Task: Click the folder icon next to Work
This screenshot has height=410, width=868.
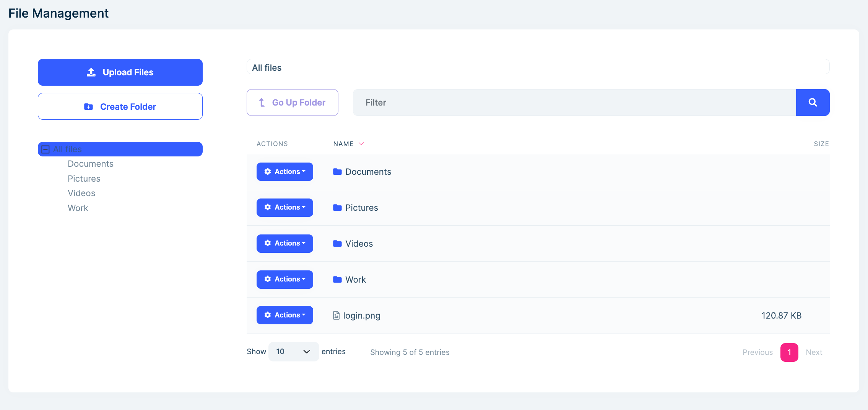Action: (337, 279)
